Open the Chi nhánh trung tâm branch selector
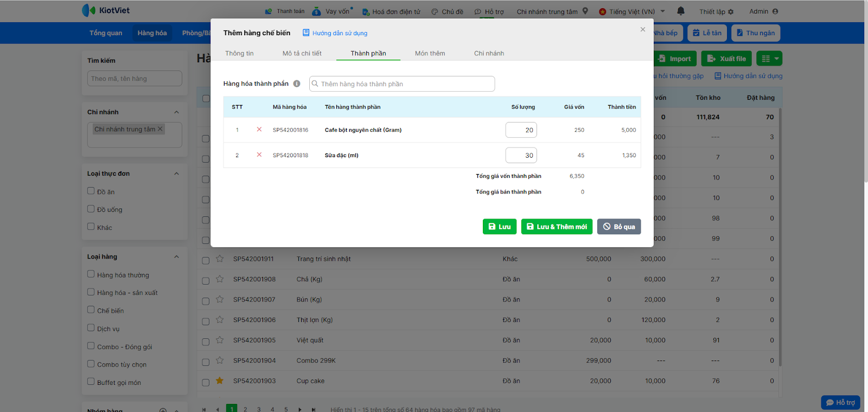868x412 pixels. tap(552, 11)
